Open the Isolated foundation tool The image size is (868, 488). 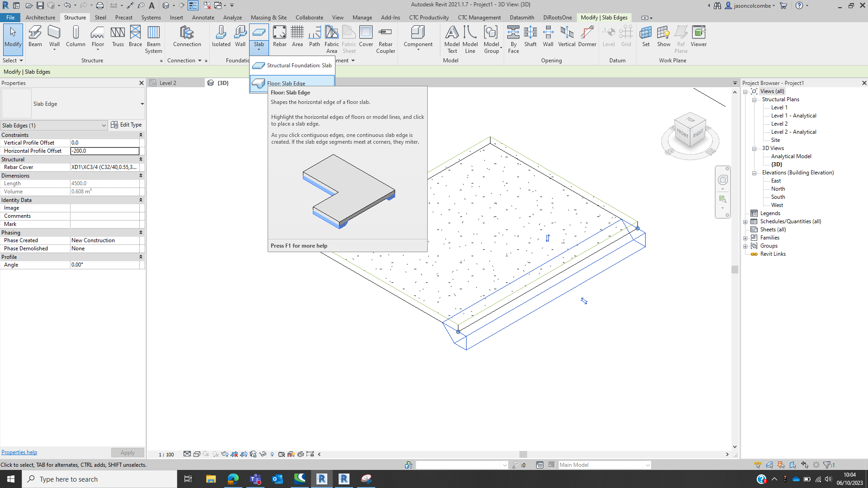(221, 36)
